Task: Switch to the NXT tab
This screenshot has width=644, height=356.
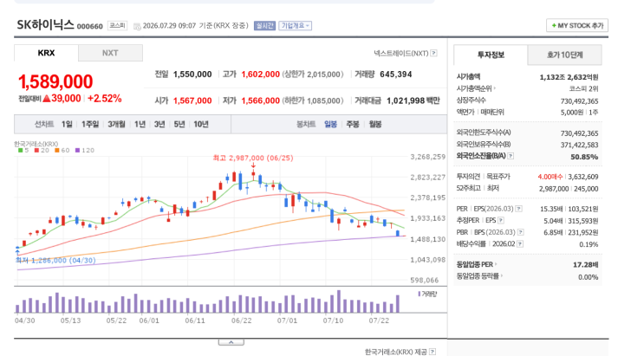Action: point(110,53)
